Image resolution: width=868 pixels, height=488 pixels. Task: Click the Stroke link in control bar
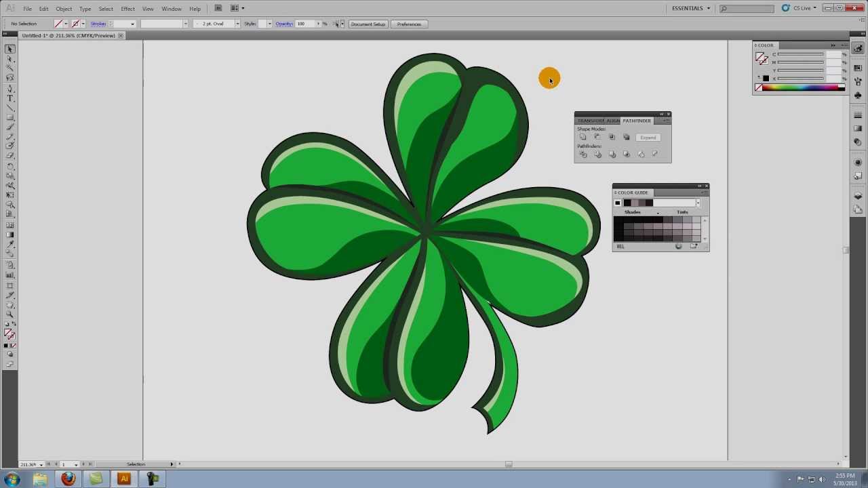coord(98,24)
